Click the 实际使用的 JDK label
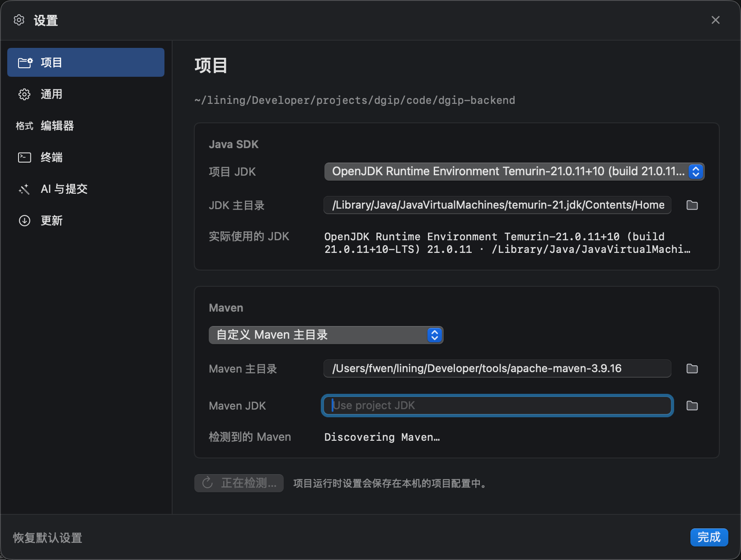The height and width of the screenshot is (560, 741). [x=249, y=237]
